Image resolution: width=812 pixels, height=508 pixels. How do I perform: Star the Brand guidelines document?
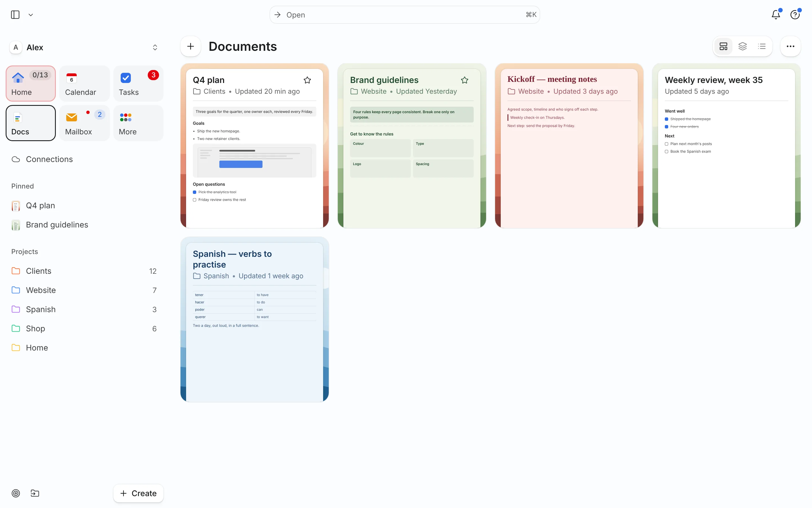[464, 80]
